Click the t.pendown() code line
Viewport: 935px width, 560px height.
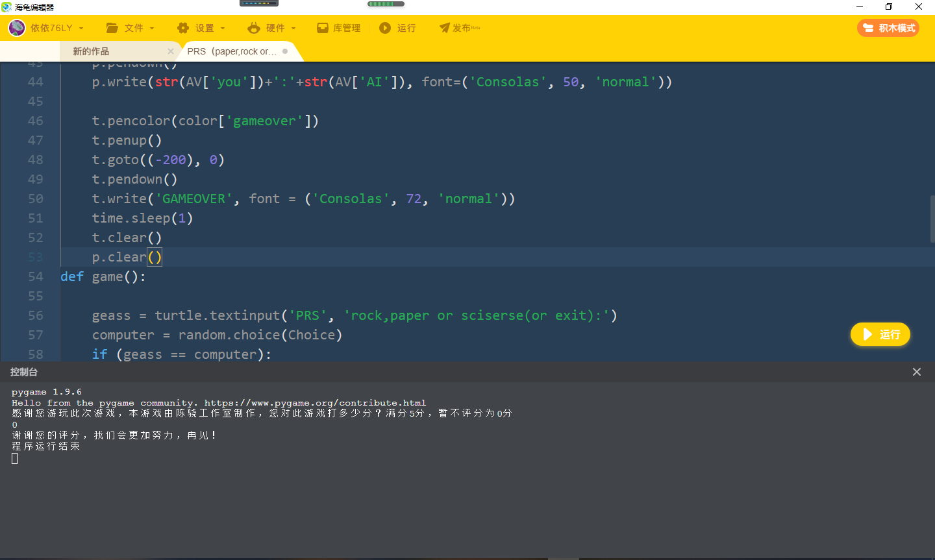pos(134,179)
